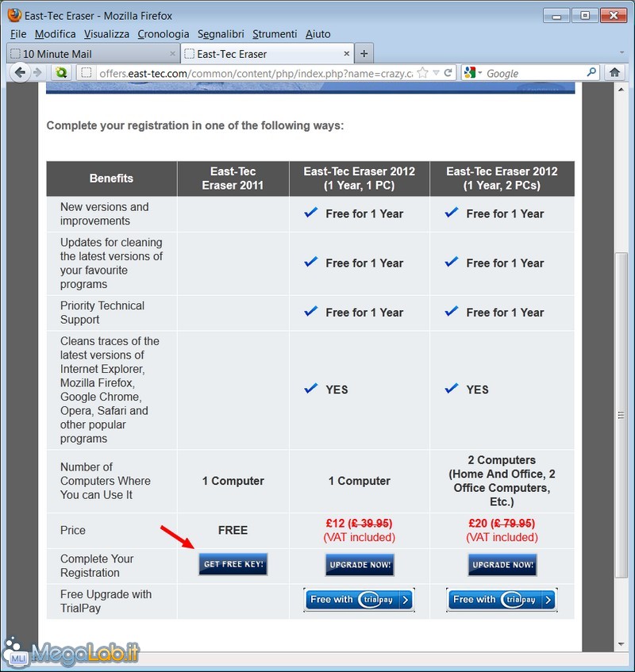Open the Strumenti menu

point(275,34)
